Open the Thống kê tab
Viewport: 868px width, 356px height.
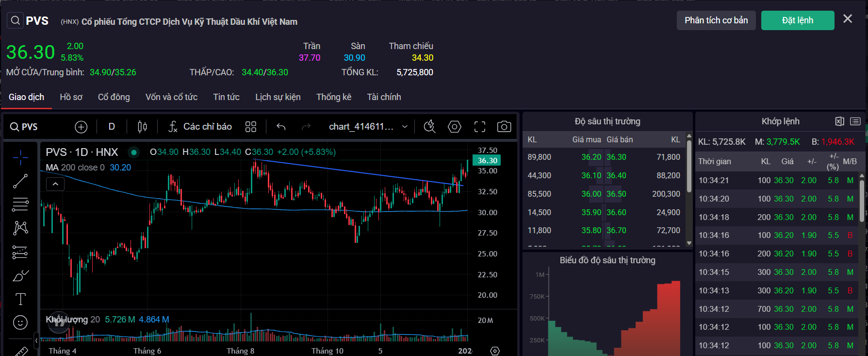334,97
